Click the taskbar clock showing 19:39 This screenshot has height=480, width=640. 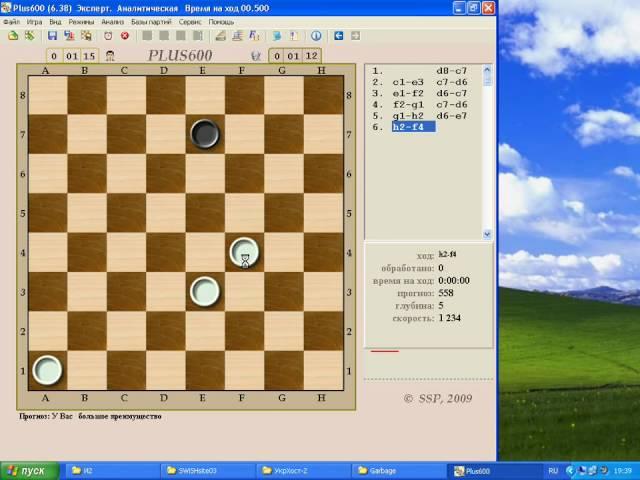pos(622,471)
